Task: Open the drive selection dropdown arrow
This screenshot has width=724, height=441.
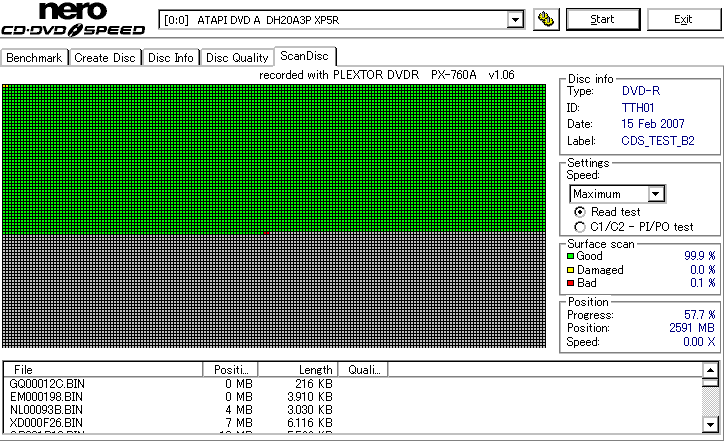Action: coord(515,20)
